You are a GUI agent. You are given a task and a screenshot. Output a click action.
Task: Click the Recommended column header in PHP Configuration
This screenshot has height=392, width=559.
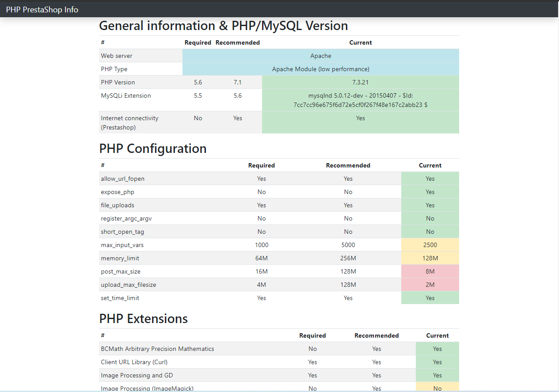(348, 165)
